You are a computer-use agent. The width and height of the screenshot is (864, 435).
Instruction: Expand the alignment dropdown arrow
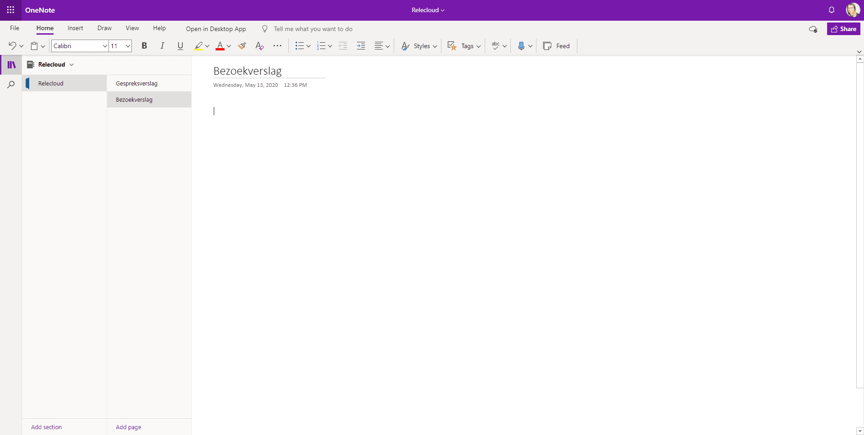pyautogui.click(x=388, y=46)
